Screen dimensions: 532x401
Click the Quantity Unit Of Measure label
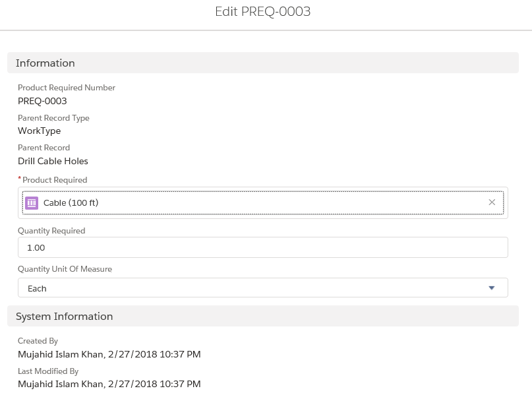coord(65,269)
